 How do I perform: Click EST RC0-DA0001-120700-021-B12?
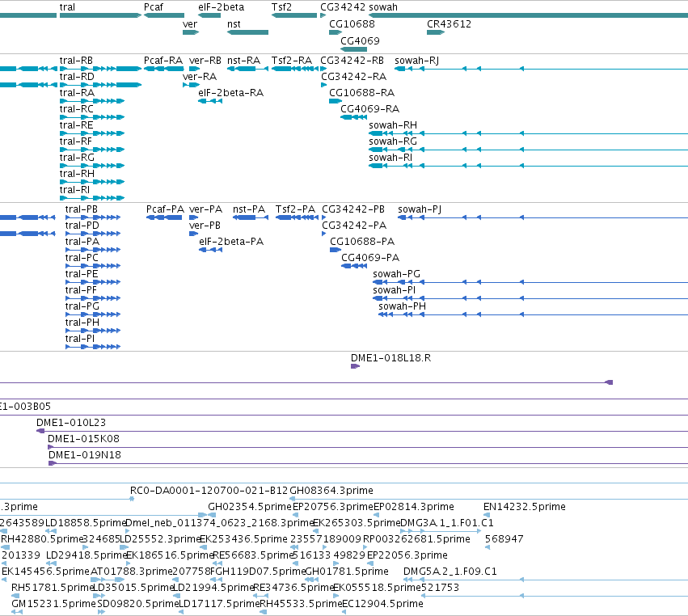[209, 491]
